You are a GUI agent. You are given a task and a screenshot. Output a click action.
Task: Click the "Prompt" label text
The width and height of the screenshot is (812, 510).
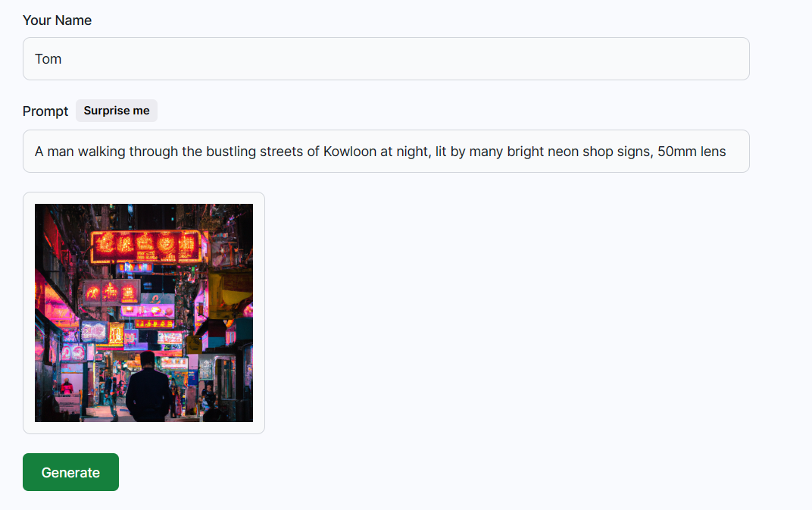[45, 111]
